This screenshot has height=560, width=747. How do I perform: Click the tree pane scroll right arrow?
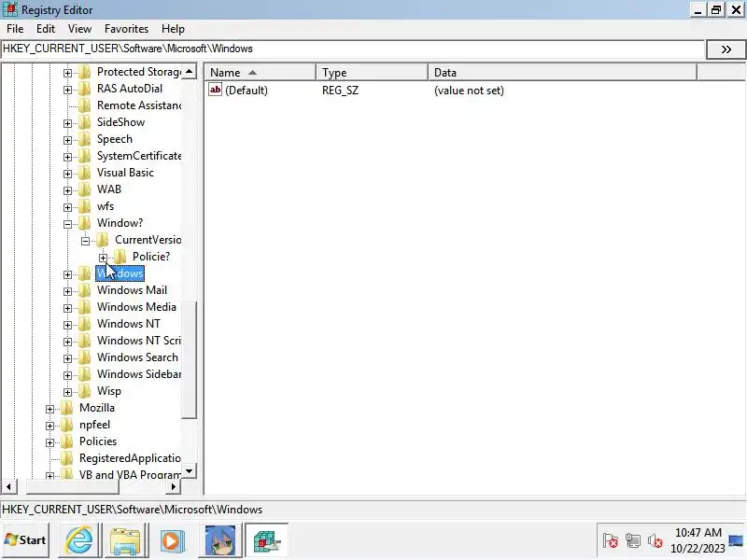[x=174, y=486]
